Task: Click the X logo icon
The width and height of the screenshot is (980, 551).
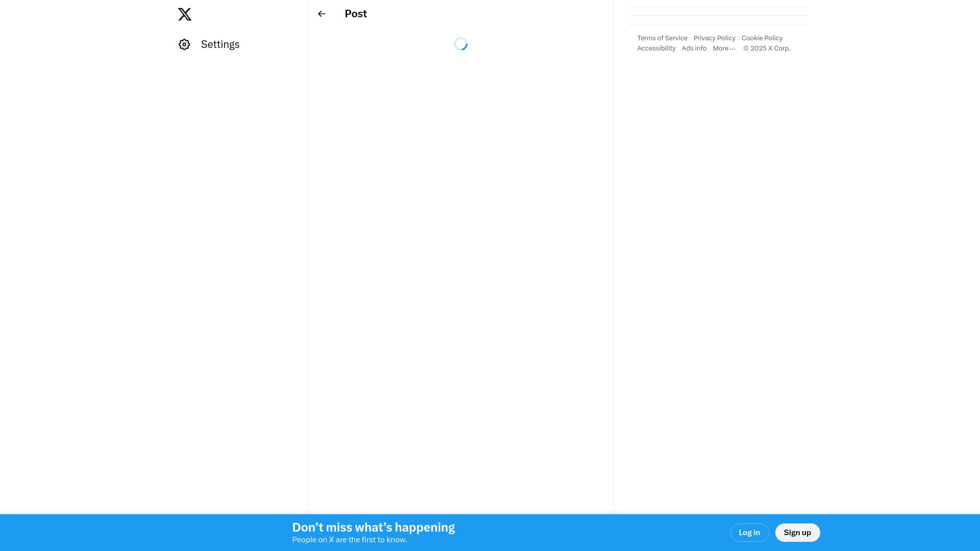Action: point(185,14)
